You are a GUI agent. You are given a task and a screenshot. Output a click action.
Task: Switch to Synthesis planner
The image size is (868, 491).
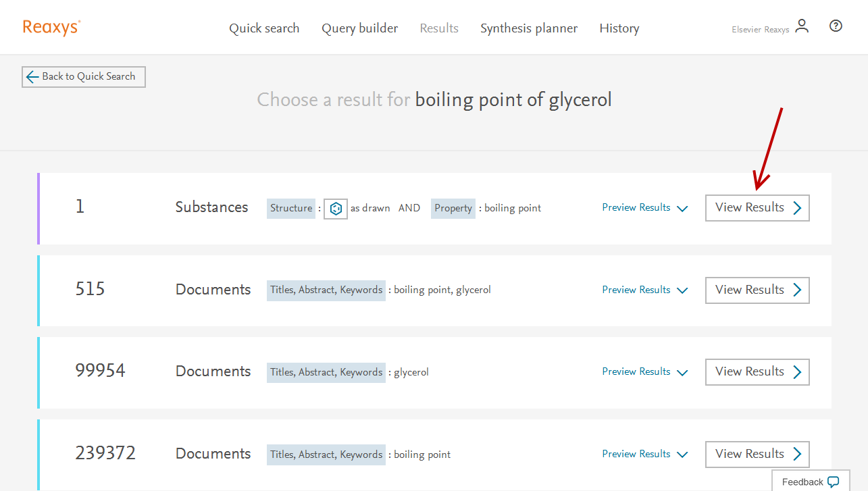(x=529, y=28)
